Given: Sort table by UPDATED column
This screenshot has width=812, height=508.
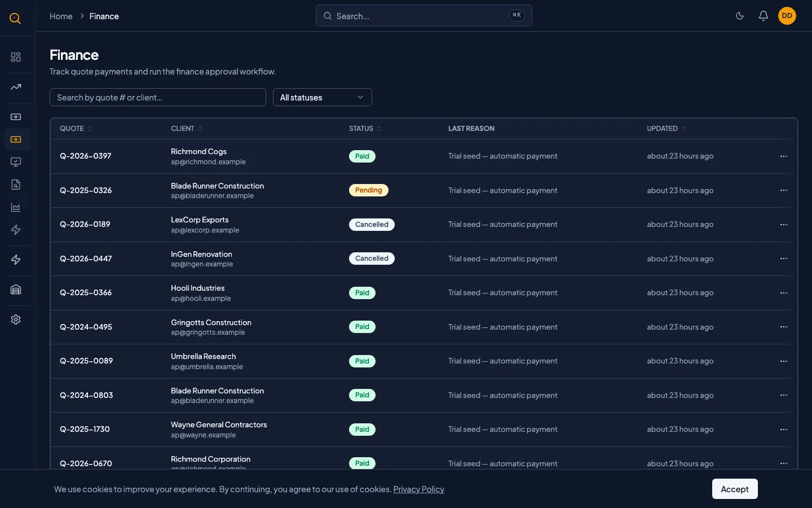Looking at the screenshot, I should 666,129.
